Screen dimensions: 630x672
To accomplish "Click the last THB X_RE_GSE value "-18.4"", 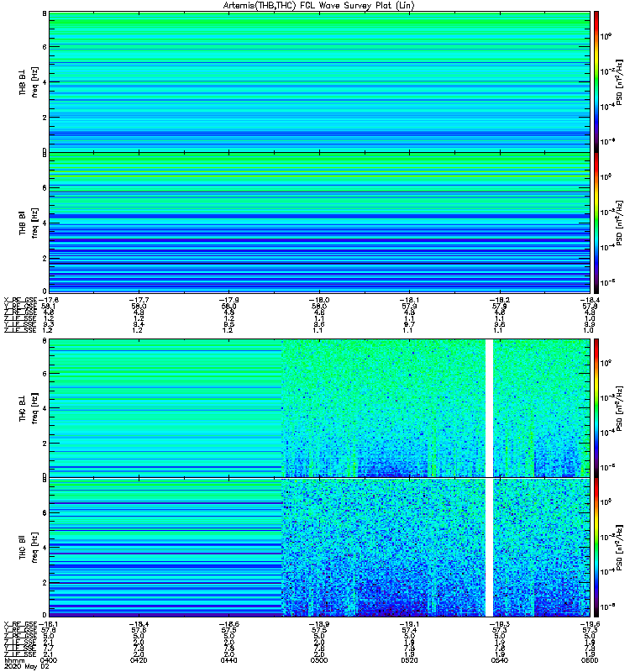I will (590, 300).
